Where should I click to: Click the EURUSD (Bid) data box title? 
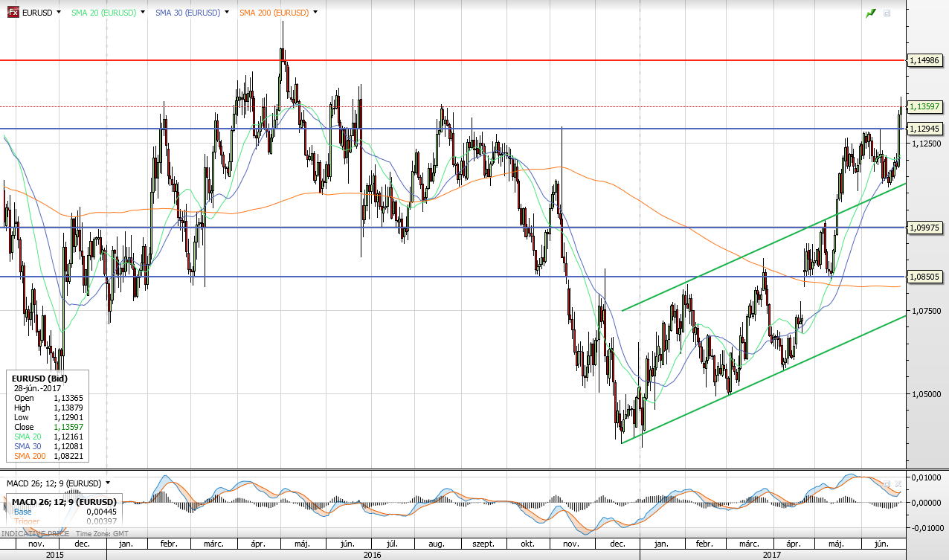[39, 379]
